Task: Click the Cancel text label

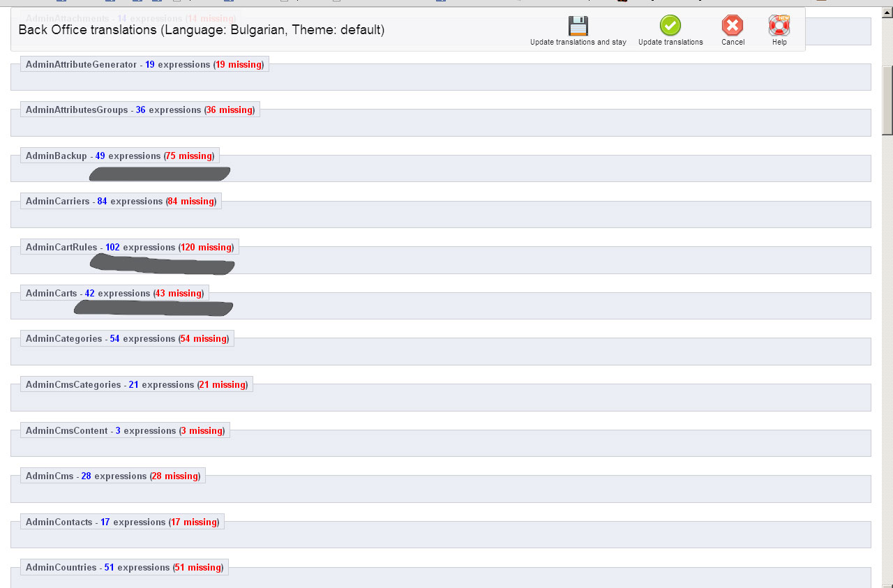Action: coord(733,43)
